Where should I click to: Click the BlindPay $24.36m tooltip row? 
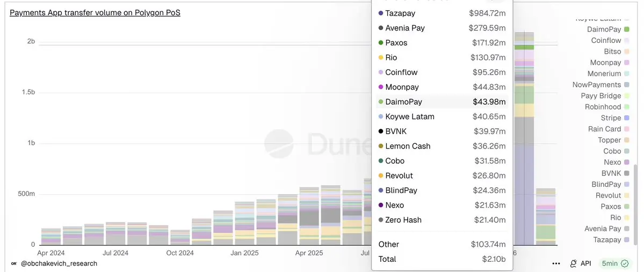(x=442, y=191)
